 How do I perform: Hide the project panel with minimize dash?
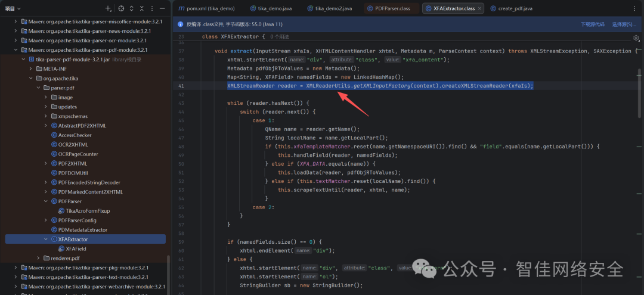point(162,8)
